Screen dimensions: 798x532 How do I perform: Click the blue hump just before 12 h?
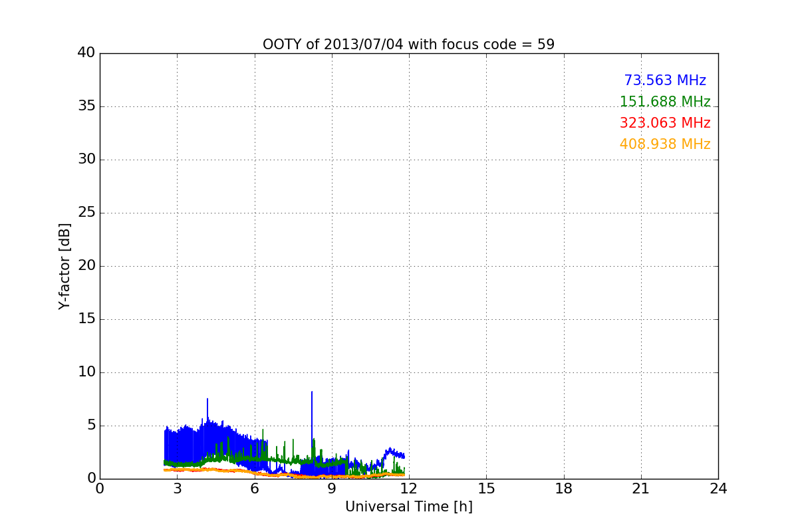(392, 452)
